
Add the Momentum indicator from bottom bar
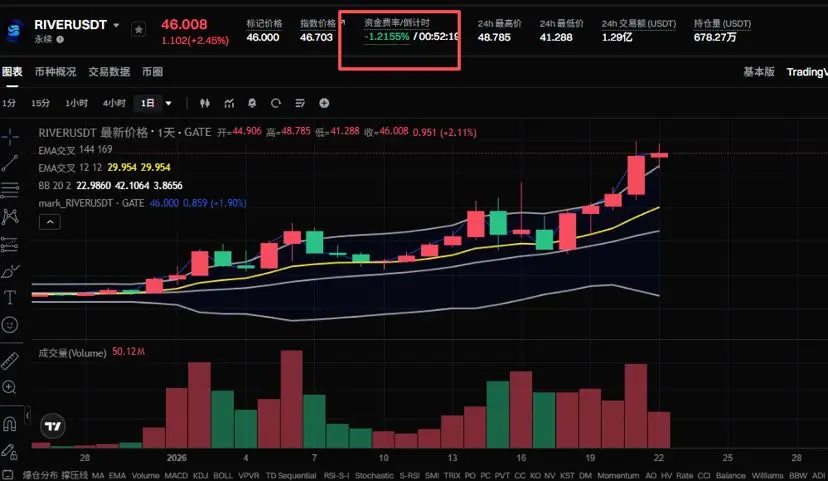tap(618, 475)
